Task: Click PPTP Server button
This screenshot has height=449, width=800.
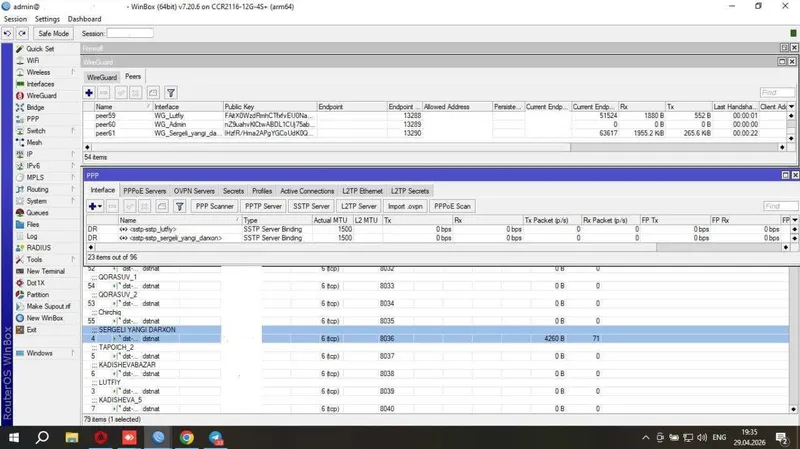Action: (x=263, y=207)
